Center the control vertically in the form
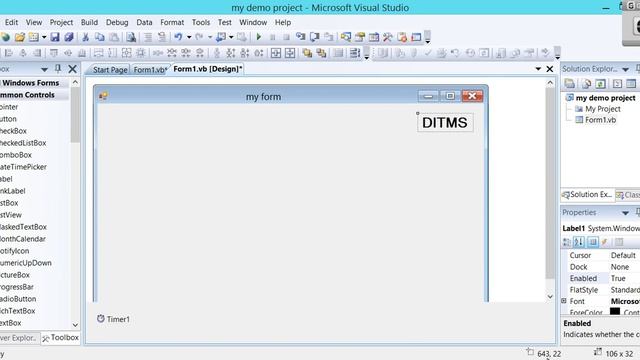The height and width of the screenshot is (360, 640). [x=290, y=53]
